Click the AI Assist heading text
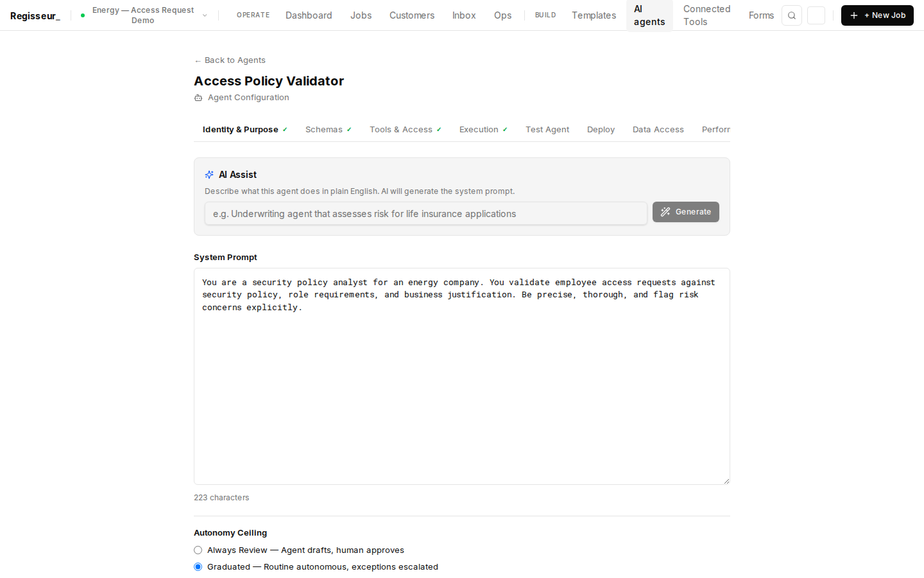Image resolution: width=924 pixels, height=578 pixels. pyautogui.click(x=237, y=175)
